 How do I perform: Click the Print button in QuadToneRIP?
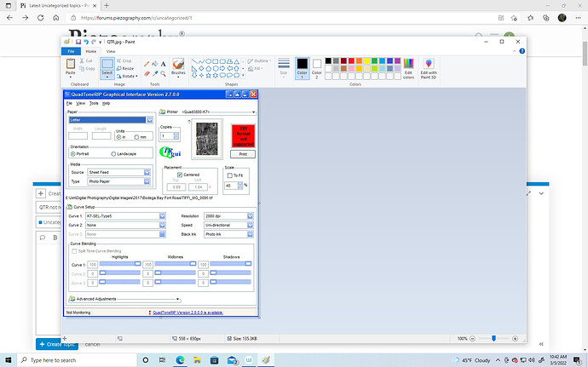pyautogui.click(x=243, y=154)
